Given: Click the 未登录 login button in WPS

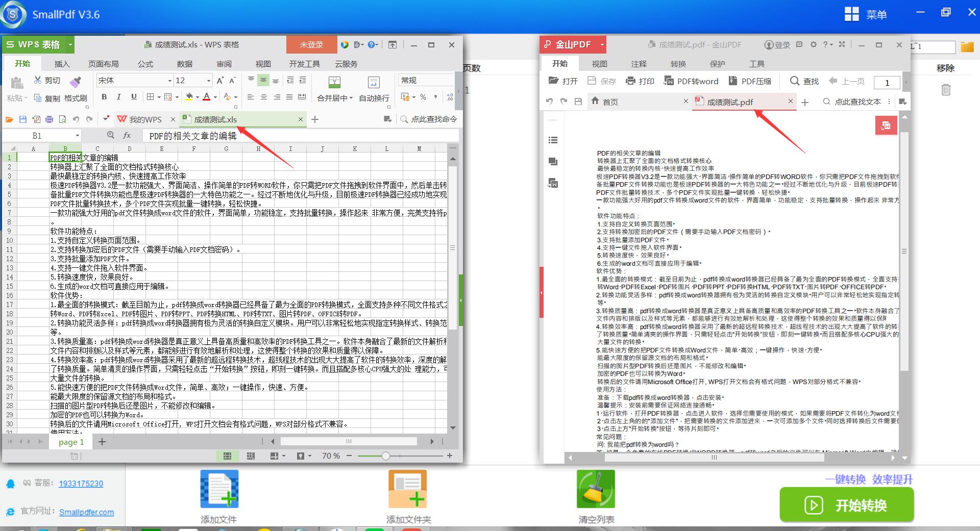Looking at the screenshot, I should coord(311,45).
